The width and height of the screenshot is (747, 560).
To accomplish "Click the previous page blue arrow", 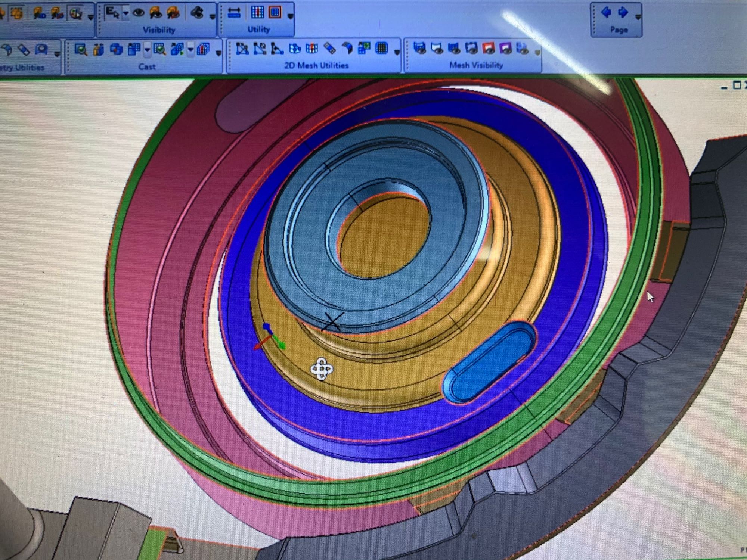I will click(606, 12).
